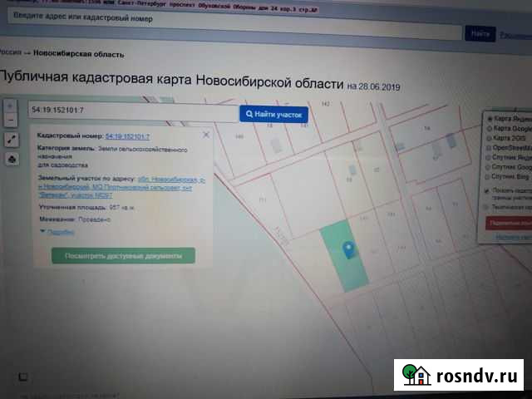
Task: Click the Найти button in top bar
Action: pos(480,34)
